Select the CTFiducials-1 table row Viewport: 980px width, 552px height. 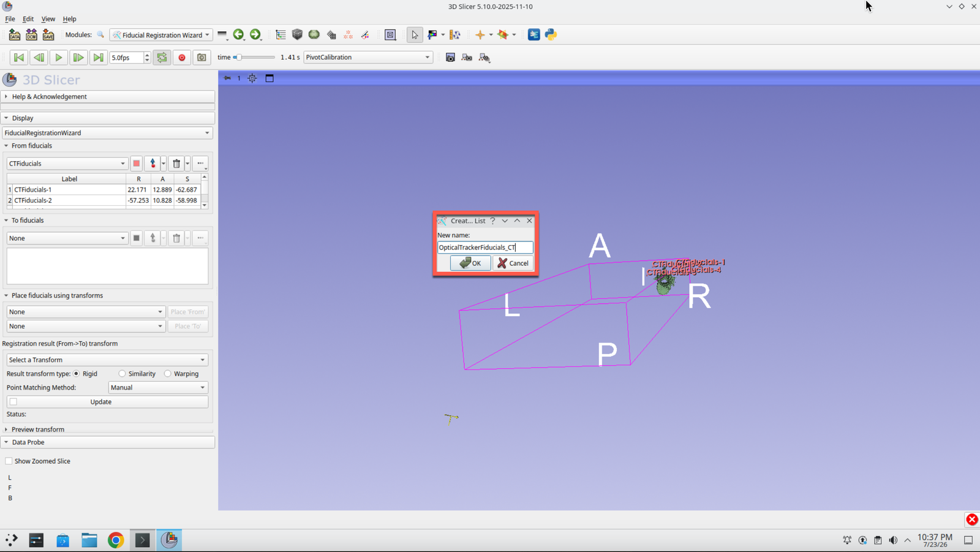pos(103,190)
